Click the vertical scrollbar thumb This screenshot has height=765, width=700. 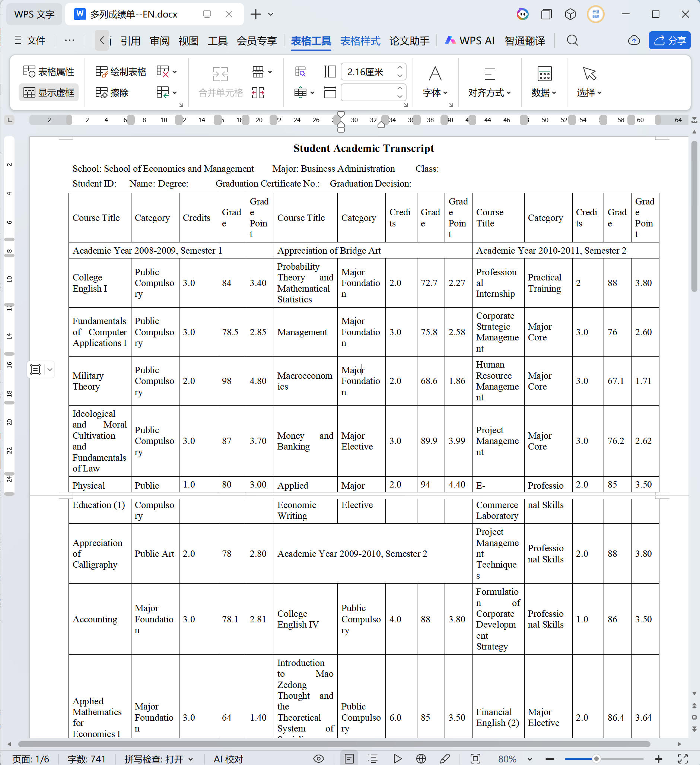[694, 216]
